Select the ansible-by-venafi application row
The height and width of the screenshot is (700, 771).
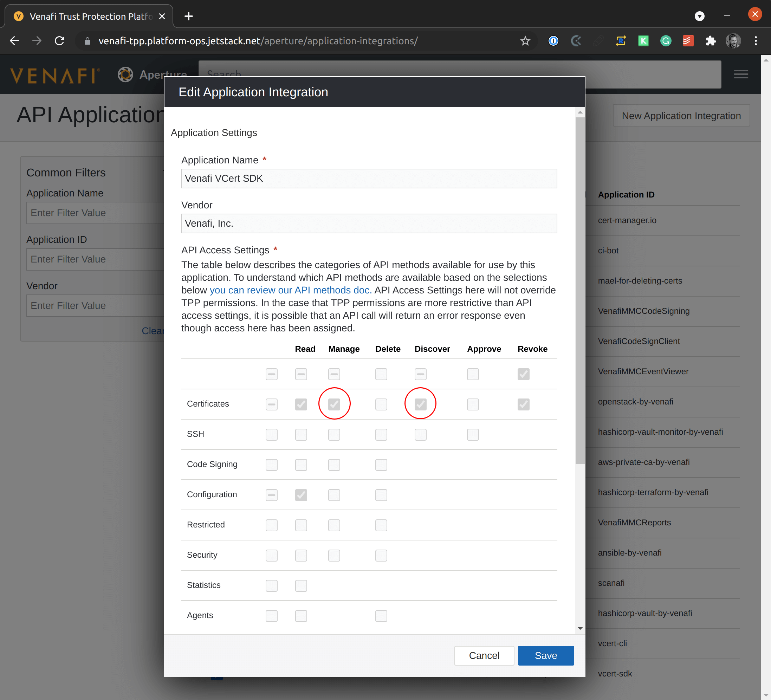(x=663, y=553)
